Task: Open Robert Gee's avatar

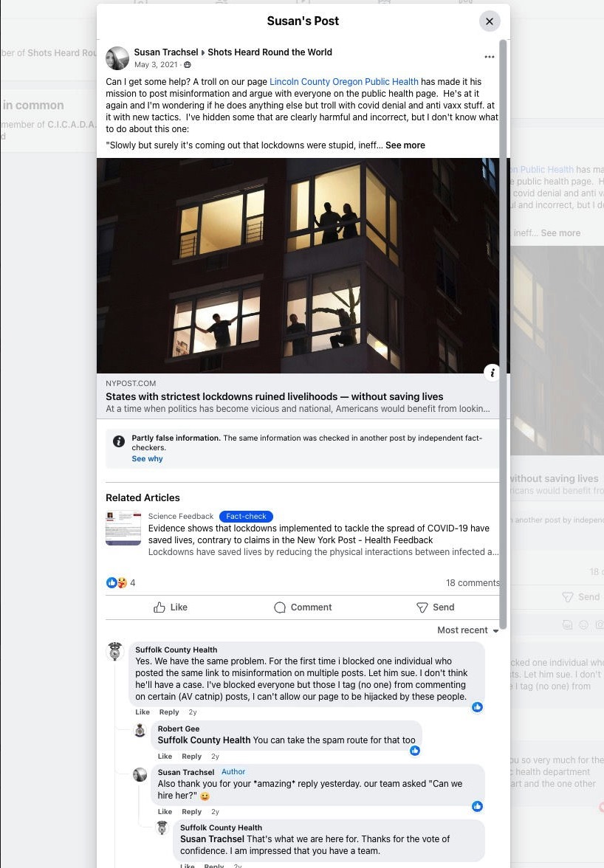Action: pyautogui.click(x=140, y=730)
